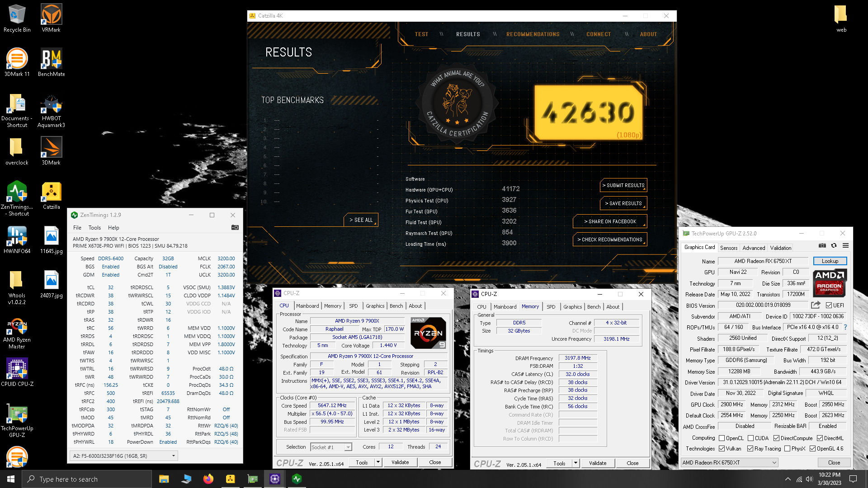Switch to Sensors tab in GPU-Z
The image size is (868, 488).
[728, 248]
